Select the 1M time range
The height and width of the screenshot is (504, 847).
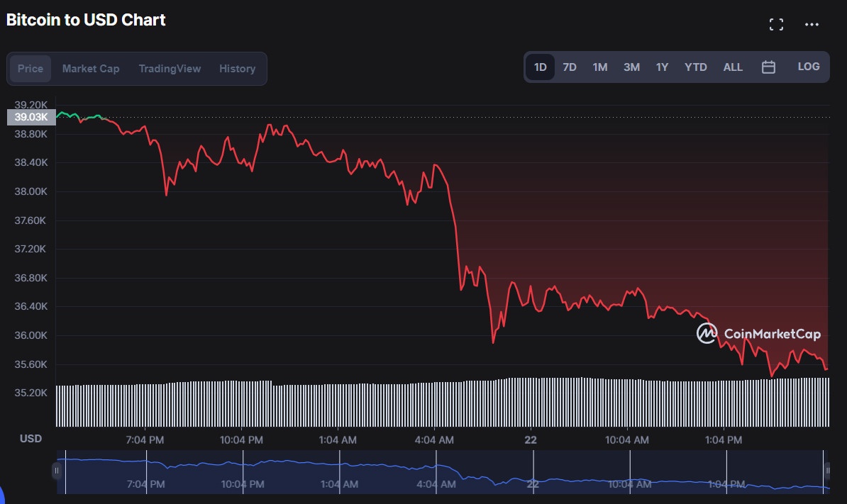point(599,67)
